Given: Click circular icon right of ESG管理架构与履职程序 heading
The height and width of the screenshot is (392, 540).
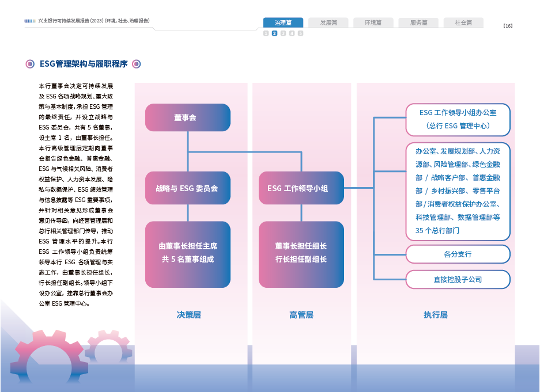Looking at the screenshot, I should 137,64.
